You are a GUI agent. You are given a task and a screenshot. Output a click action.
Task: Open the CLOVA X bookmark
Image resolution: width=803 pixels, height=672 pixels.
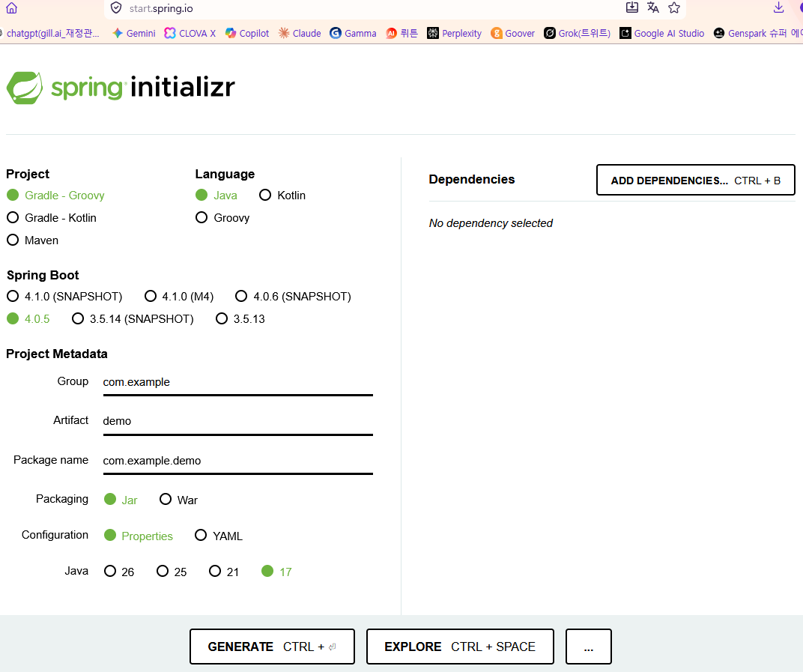click(190, 33)
